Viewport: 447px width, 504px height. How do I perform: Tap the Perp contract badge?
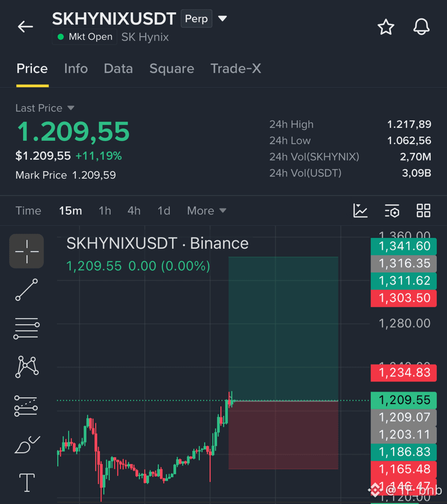[197, 19]
